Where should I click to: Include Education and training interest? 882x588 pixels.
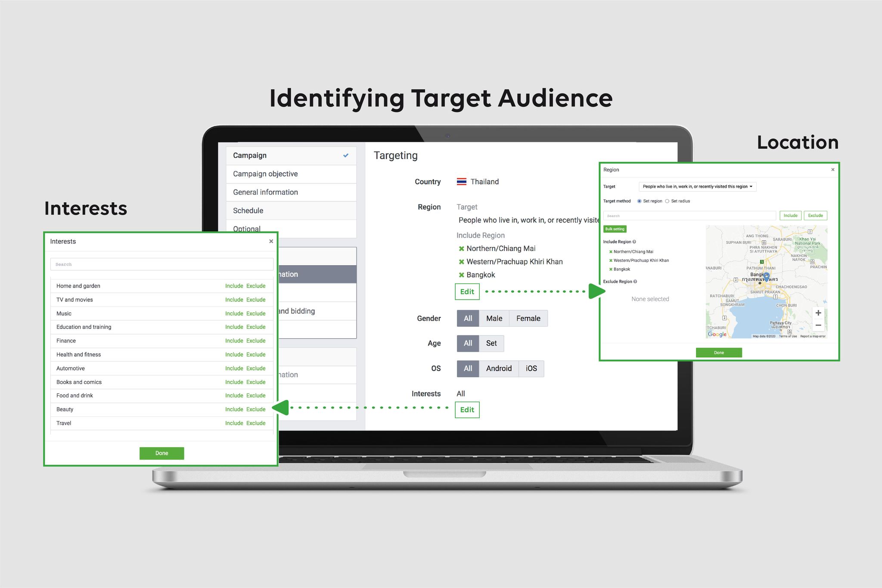click(234, 327)
